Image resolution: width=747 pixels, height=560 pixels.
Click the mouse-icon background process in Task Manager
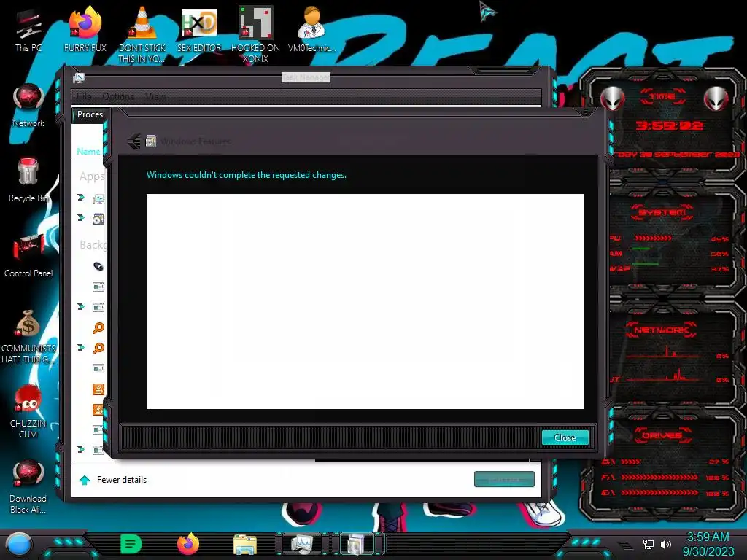pyautogui.click(x=98, y=266)
